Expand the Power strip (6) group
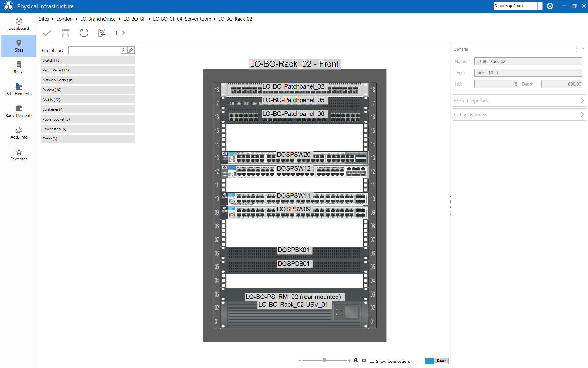This screenshot has height=368, width=588. pyautogui.click(x=88, y=129)
